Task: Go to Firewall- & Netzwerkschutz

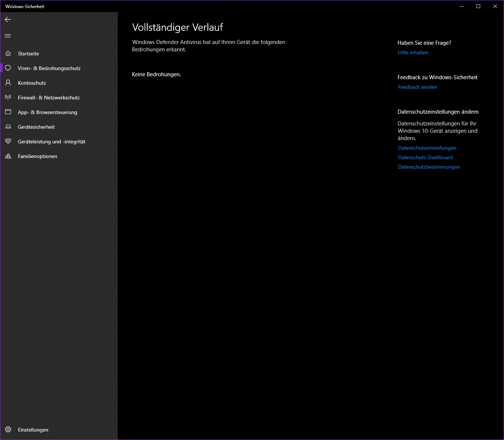Action: [x=59, y=98]
